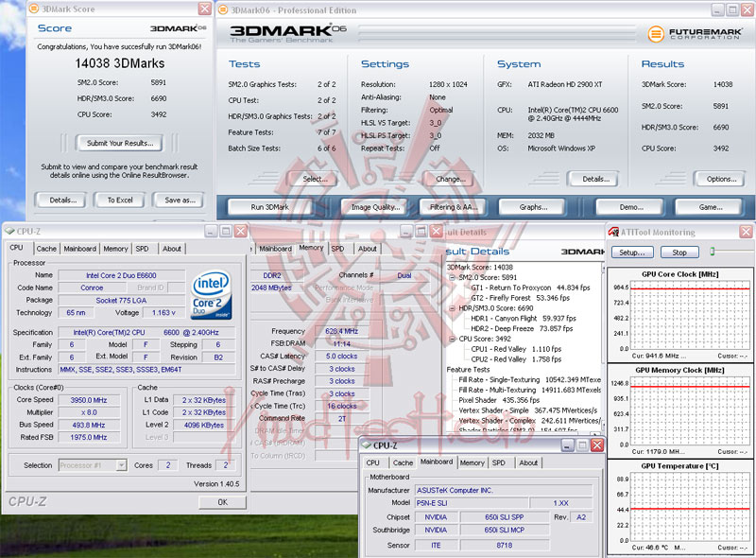The height and width of the screenshot is (558, 756).
Task: Select HDR1 - Canyon Flight result row
Action: [524, 318]
